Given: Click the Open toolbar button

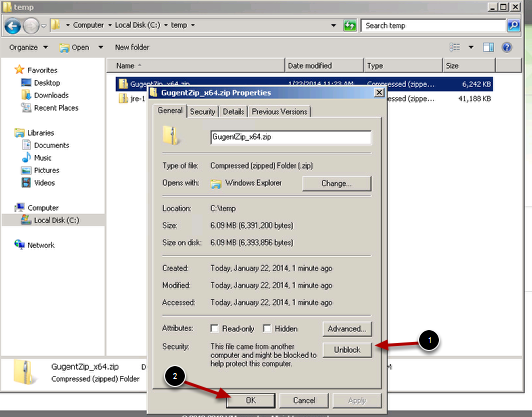Looking at the screenshot, I should [74, 48].
